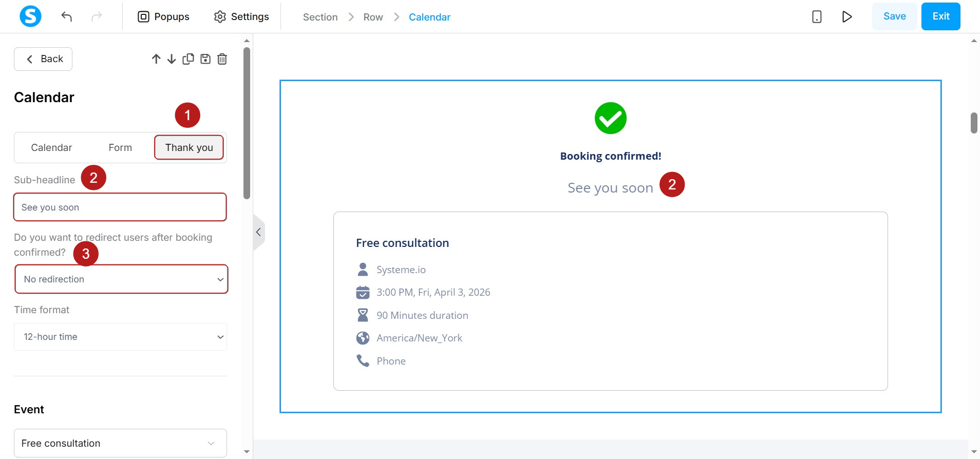Redo the last undone action
Viewport: 980px width, 459px height.
coord(97,16)
